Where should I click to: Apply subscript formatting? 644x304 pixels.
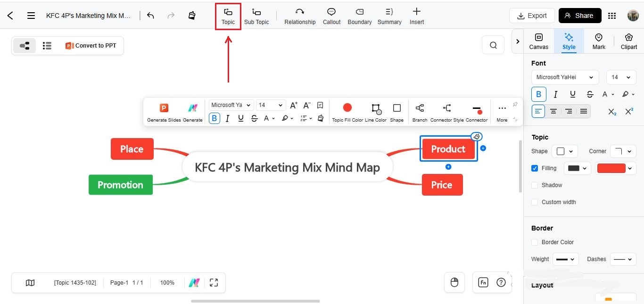click(x=612, y=112)
